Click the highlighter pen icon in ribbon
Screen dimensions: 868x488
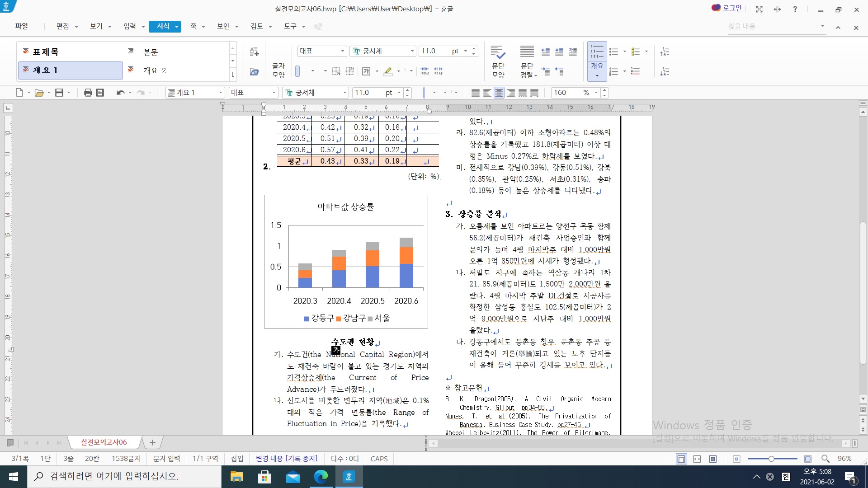click(x=388, y=71)
